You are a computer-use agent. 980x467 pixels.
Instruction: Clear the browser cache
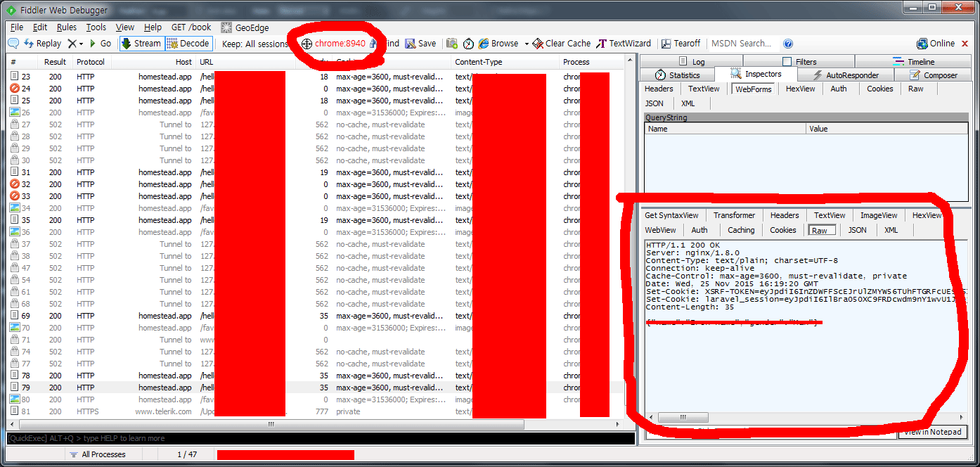[x=561, y=44]
